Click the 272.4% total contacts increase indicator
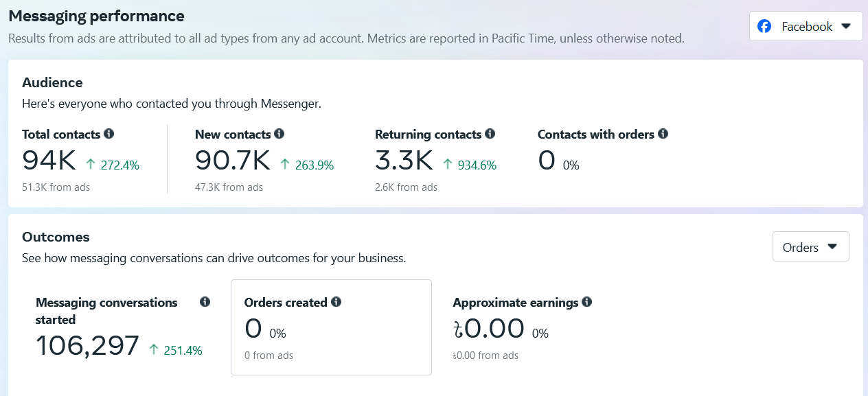The height and width of the screenshot is (396, 868). (x=113, y=165)
